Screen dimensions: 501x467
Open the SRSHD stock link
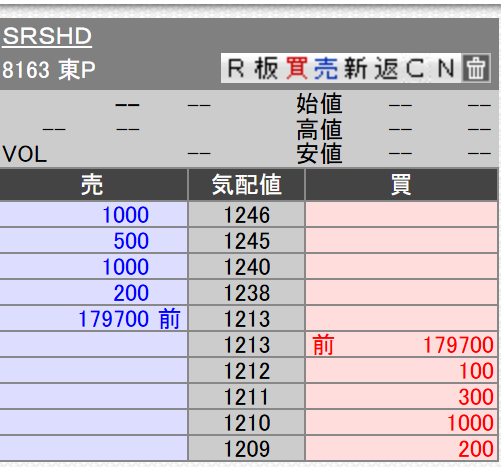(47, 36)
